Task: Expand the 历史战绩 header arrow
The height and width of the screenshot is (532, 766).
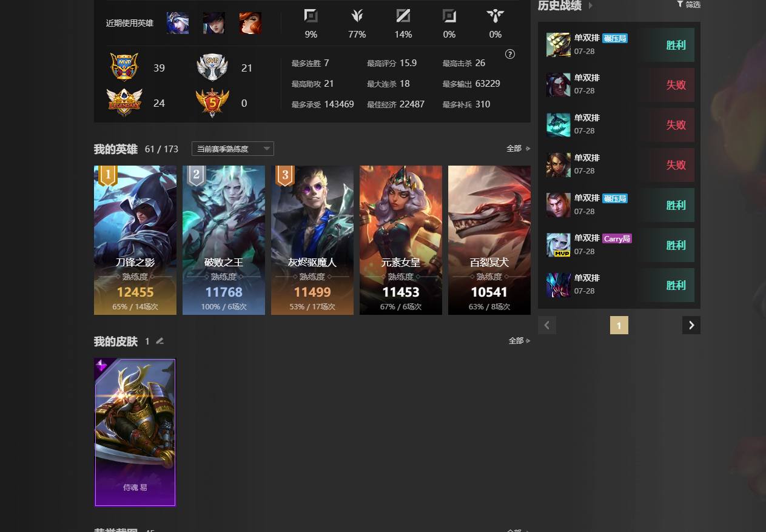Action: (591, 5)
